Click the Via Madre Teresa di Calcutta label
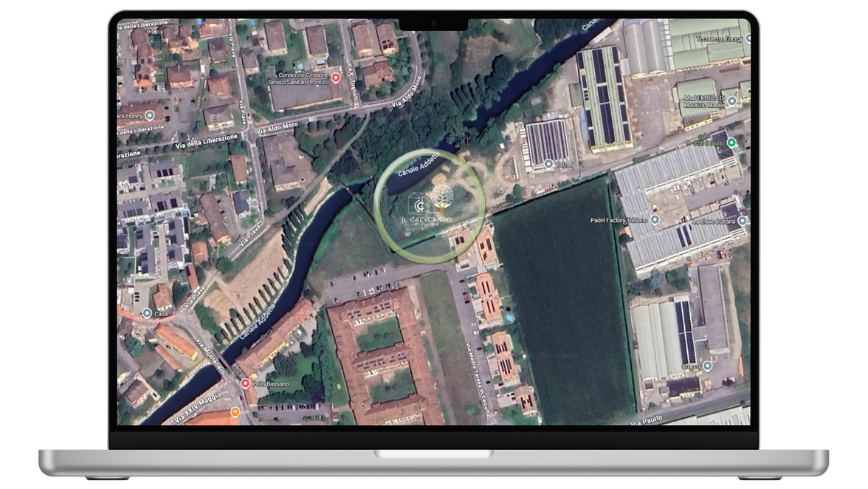Viewport: 868px width, 489px height. point(478,380)
